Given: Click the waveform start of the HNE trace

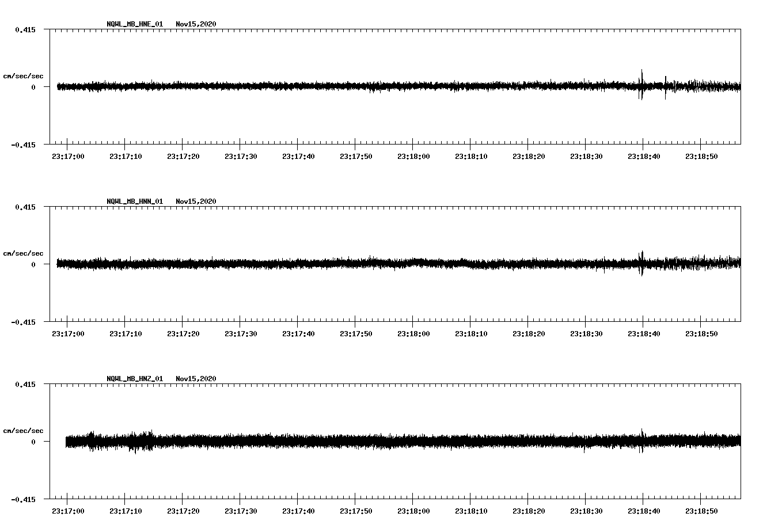Looking at the screenshot, I should [x=58, y=86].
